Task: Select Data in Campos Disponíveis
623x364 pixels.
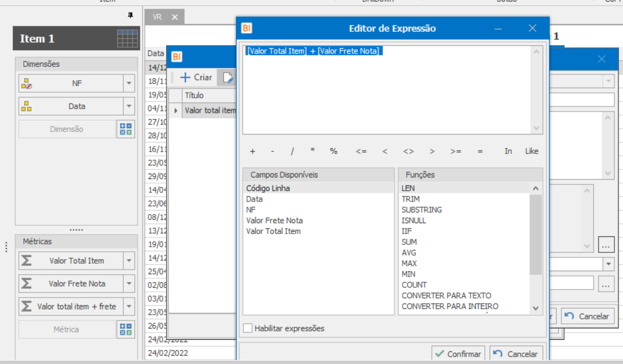Action: point(318,199)
